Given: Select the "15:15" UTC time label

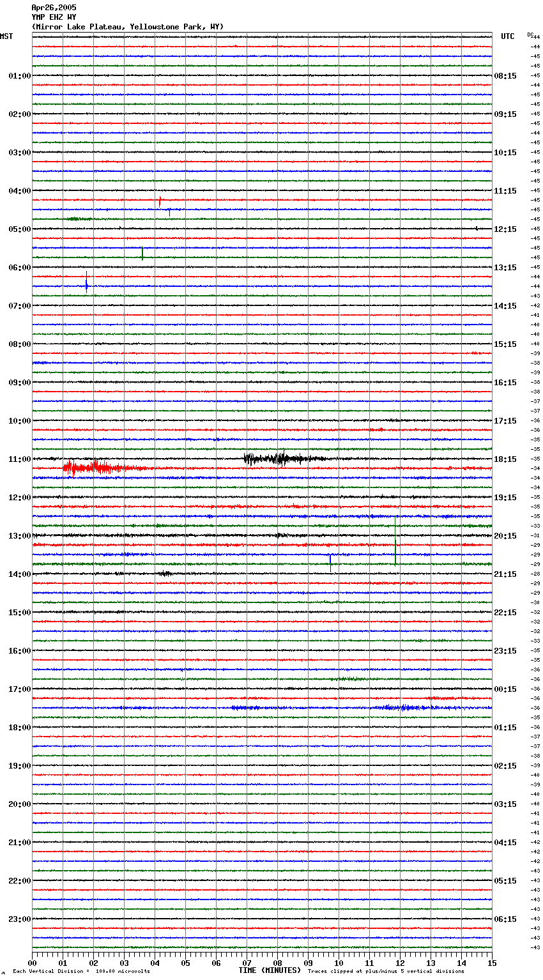Looking at the screenshot, I should [505, 344].
